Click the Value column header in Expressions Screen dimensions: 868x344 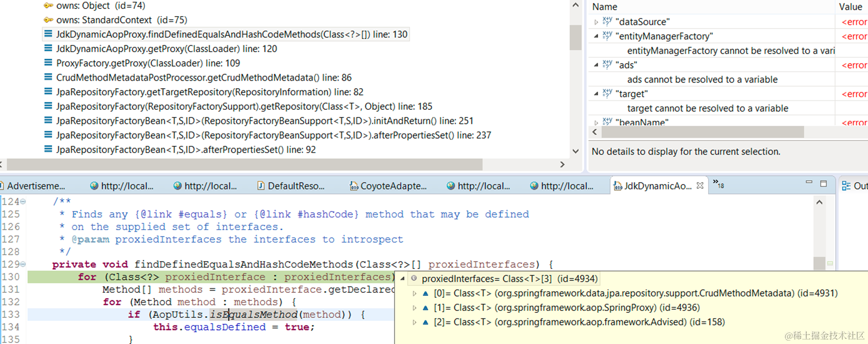pos(851,7)
